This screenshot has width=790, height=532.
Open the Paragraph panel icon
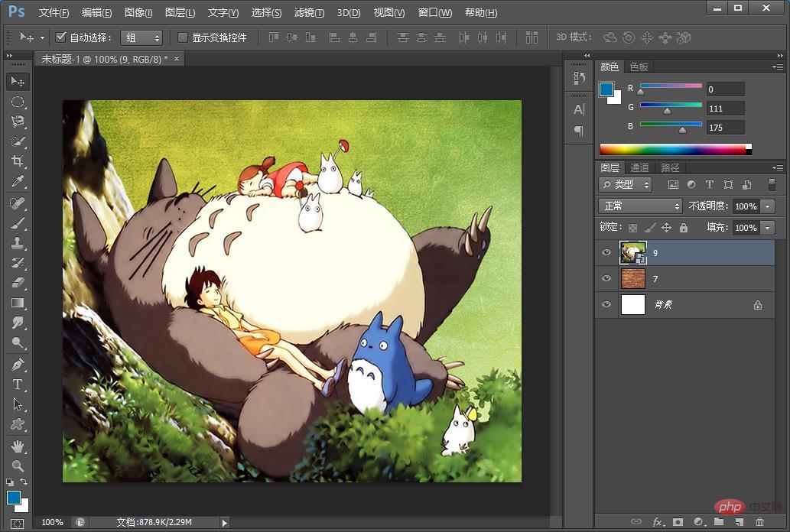tap(579, 131)
